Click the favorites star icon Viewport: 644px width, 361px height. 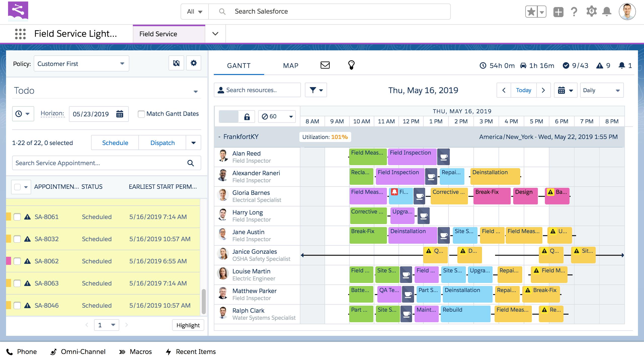pyautogui.click(x=531, y=12)
